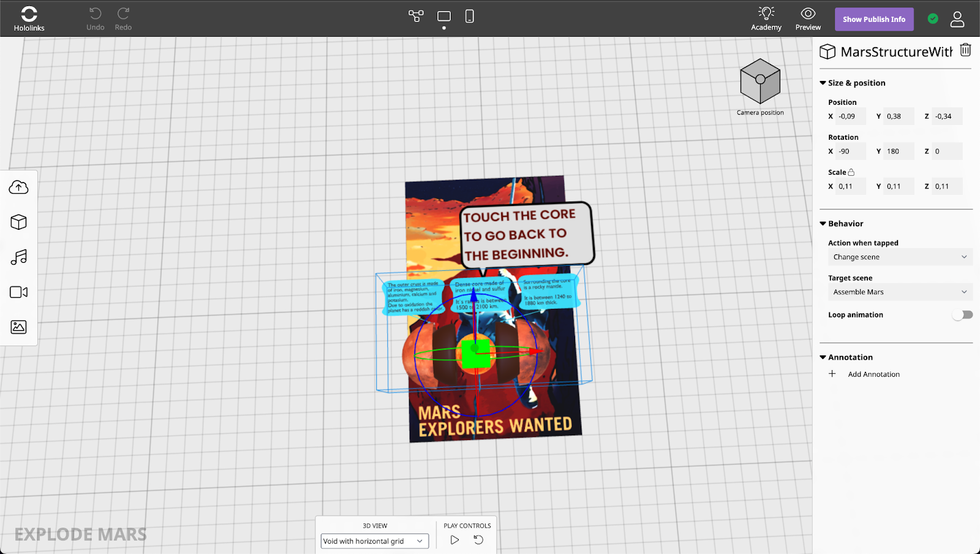The height and width of the screenshot is (554, 980).
Task: Open the cloud upload panel
Action: [x=19, y=188]
